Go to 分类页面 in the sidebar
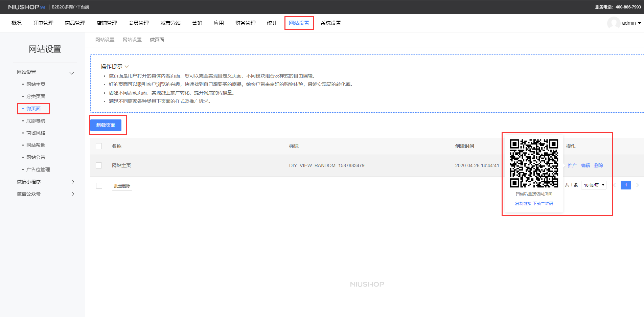Image resolution: width=644 pixels, height=317 pixels. (x=36, y=96)
